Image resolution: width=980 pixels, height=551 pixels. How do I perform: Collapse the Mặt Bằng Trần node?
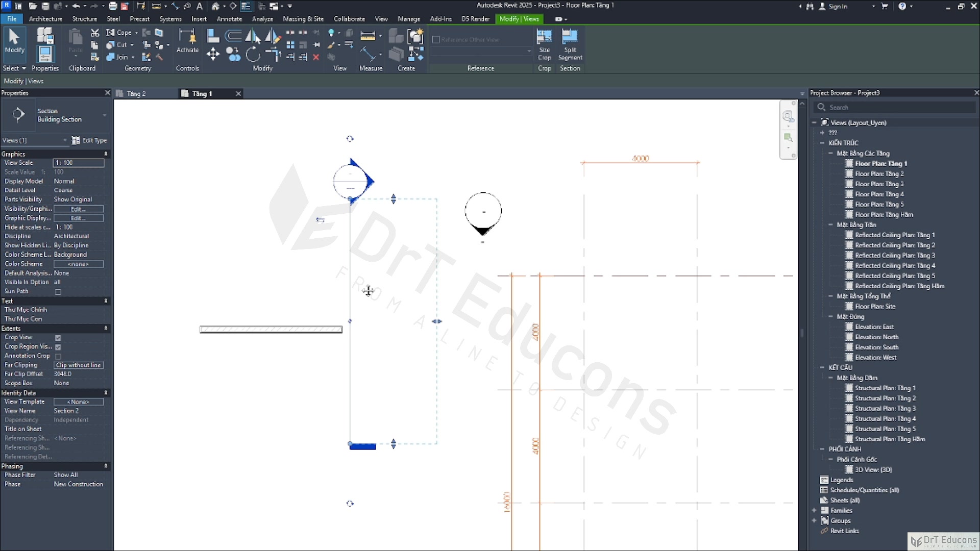830,224
